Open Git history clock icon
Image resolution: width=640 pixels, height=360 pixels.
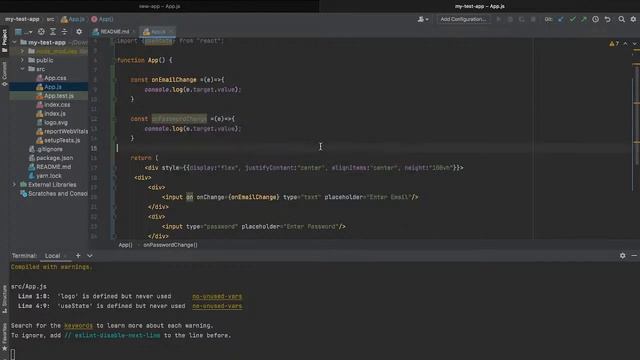[x=596, y=19]
